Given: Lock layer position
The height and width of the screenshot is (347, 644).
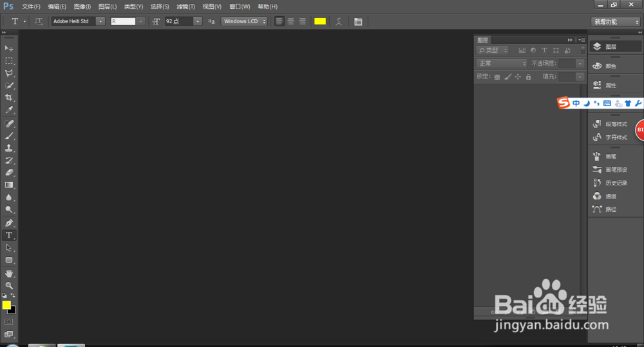Looking at the screenshot, I should pyautogui.click(x=518, y=77).
